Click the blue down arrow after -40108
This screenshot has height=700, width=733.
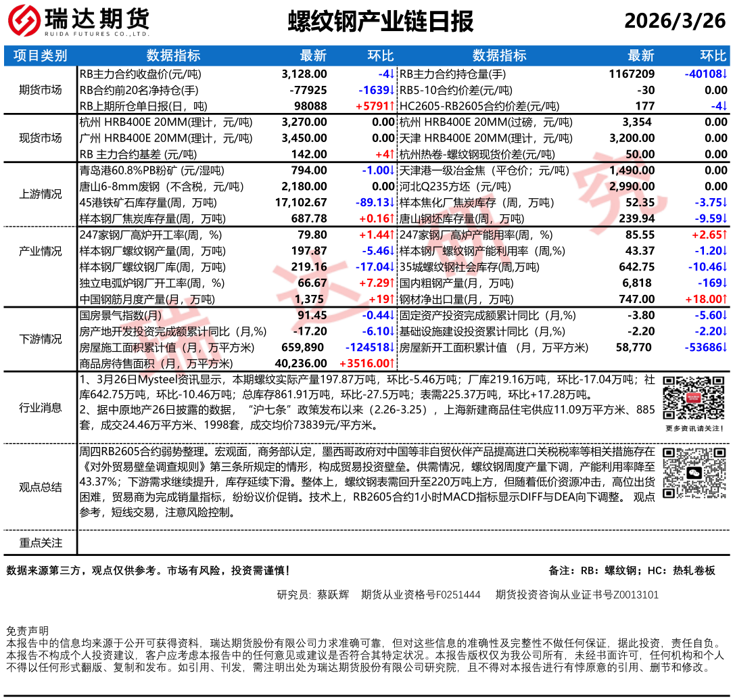724,74
